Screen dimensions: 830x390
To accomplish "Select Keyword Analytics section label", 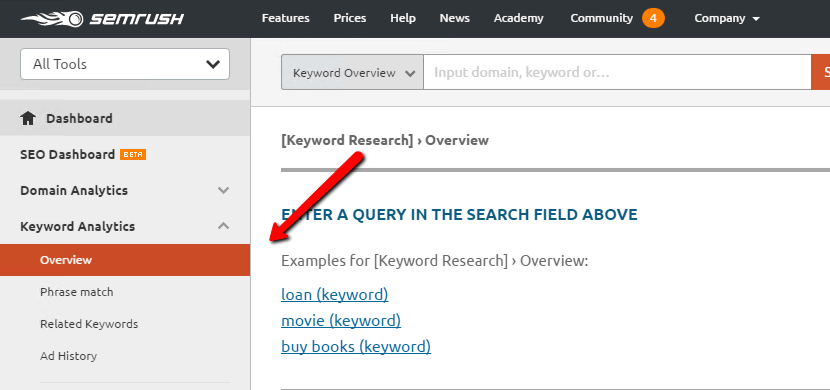I will 78,226.
